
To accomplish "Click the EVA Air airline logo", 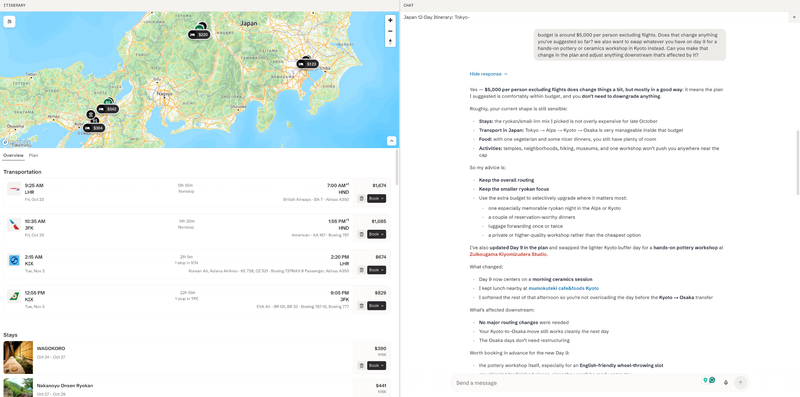I will (x=14, y=296).
